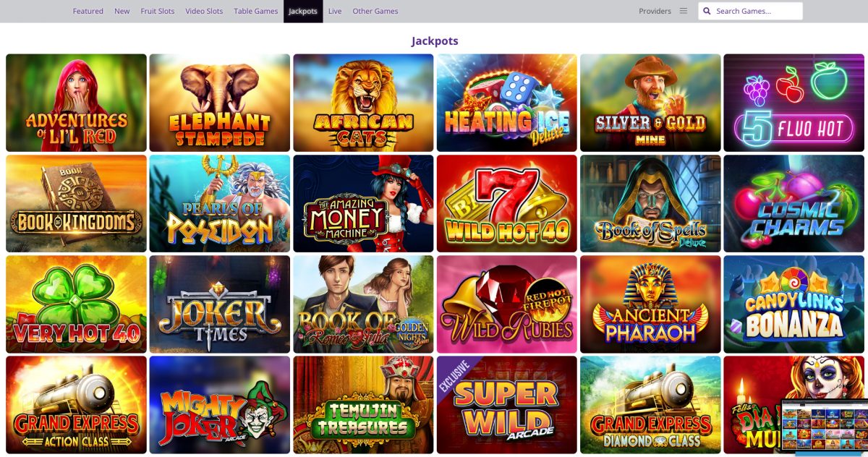The height and width of the screenshot is (457, 868).
Task: Launch Adventures of Li'l Red game
Action: [x=76, y=103]
